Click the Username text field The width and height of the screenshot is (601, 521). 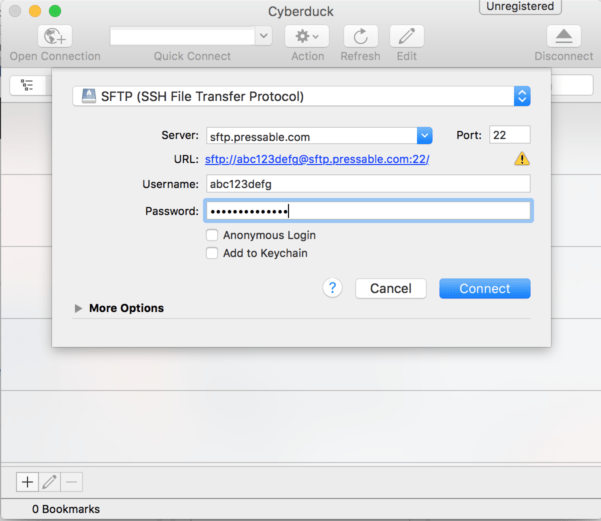[x=367, y=184]
